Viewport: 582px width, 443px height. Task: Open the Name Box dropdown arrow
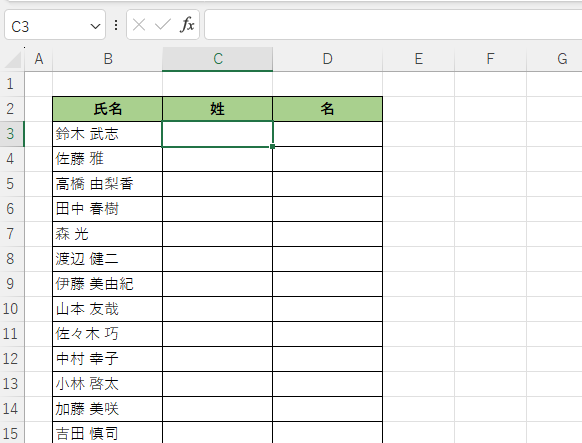(x=95, y=26)
